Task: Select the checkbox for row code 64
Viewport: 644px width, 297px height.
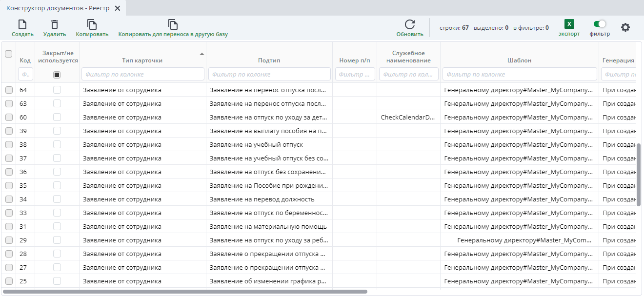Action: click(9, 90)
